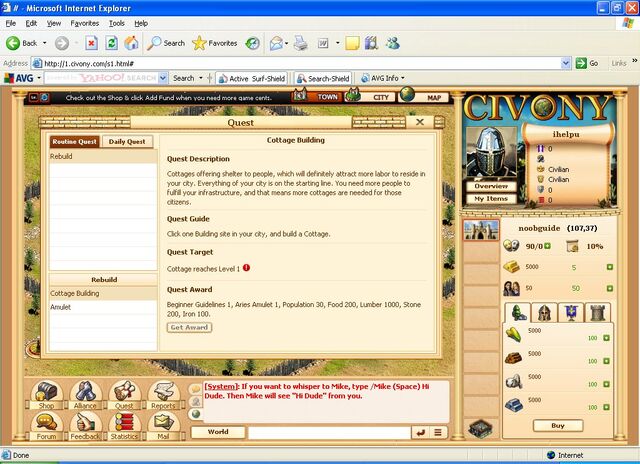Send the chat message with enter arrow

pos(420,432)
